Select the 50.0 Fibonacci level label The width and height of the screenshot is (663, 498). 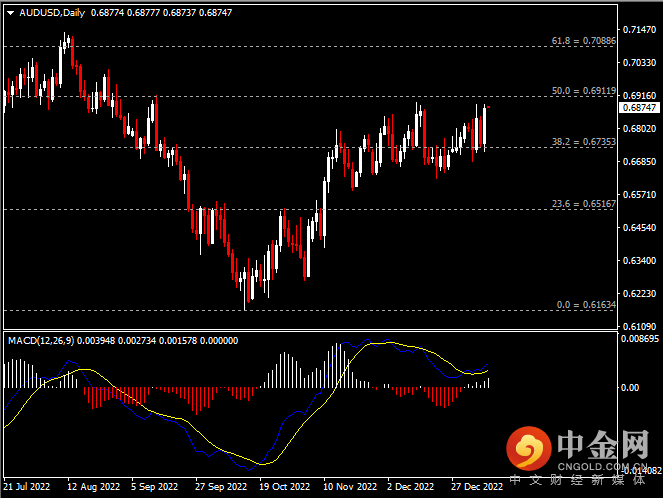[x=582, y=91]
